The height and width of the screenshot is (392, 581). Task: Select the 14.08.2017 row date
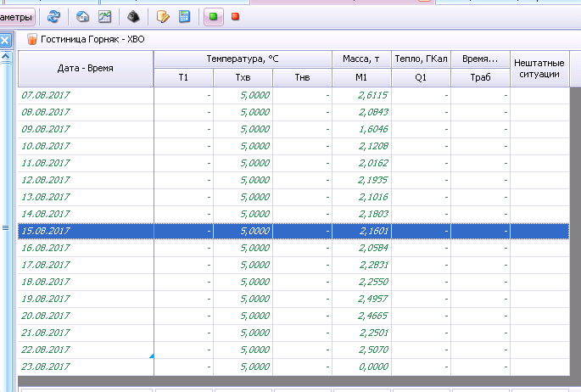tap(46, 214)
